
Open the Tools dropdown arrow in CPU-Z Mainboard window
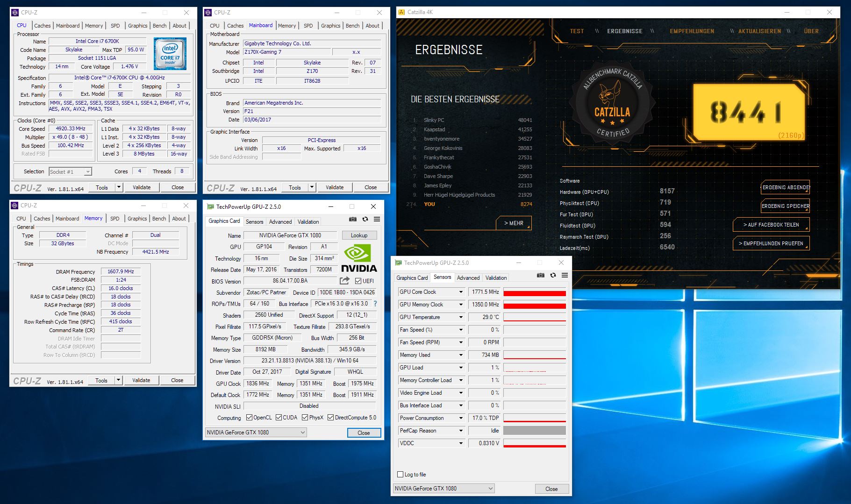pyautogui.click(x=312, y=187)
